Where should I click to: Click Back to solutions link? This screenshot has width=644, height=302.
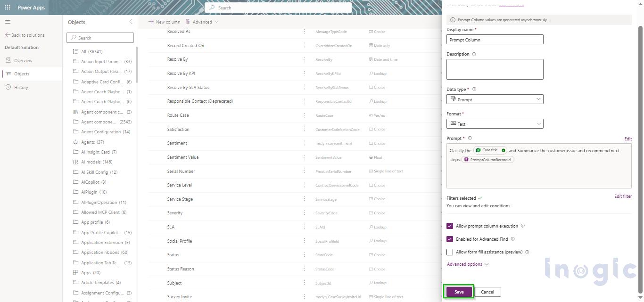point(28,35)
